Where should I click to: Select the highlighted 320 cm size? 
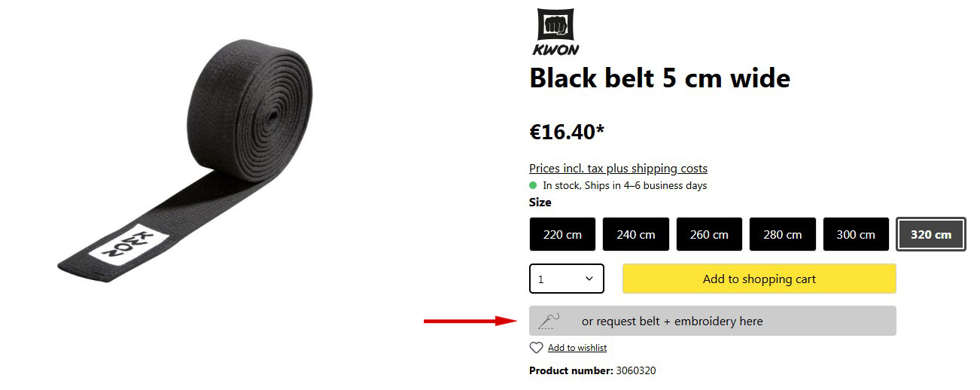coord(930,234)
